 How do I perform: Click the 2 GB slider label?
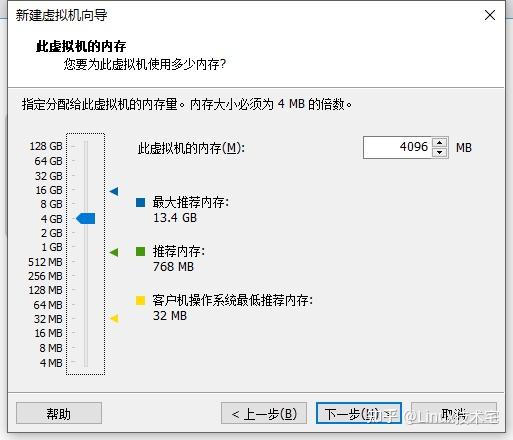coord(52,233)
